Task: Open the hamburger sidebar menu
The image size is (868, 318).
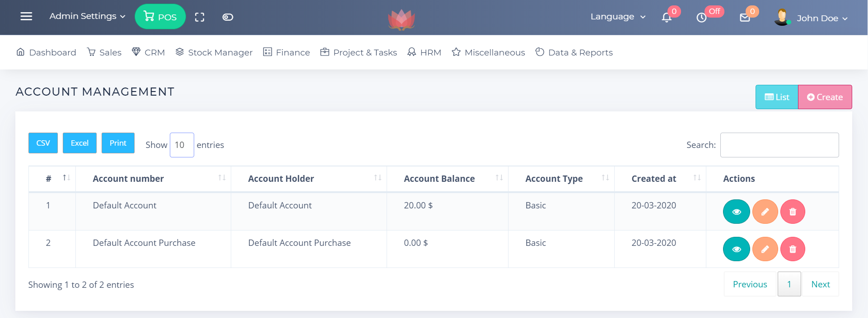Action: point(26,17)
